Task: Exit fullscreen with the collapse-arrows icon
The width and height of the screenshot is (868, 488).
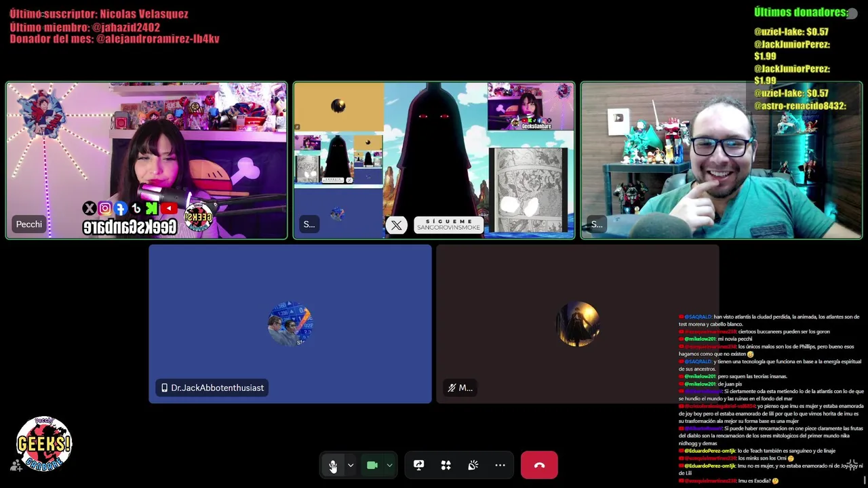Action: pyautogui.click(x=852, y=465)
